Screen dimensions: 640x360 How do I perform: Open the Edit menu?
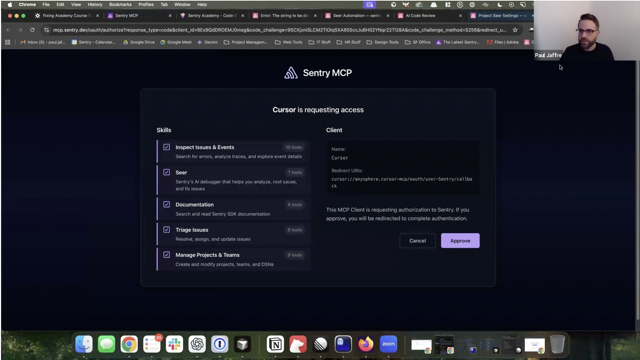60,4
